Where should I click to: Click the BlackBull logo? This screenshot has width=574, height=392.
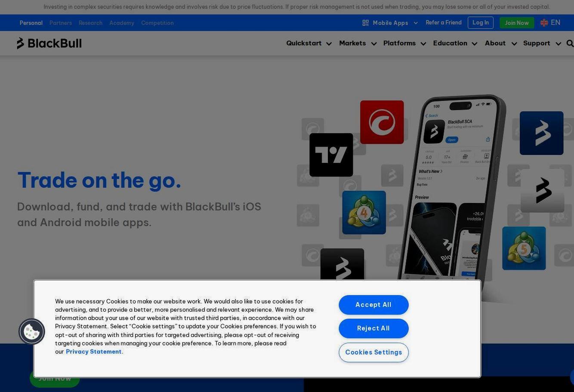(x=49, y=43)
